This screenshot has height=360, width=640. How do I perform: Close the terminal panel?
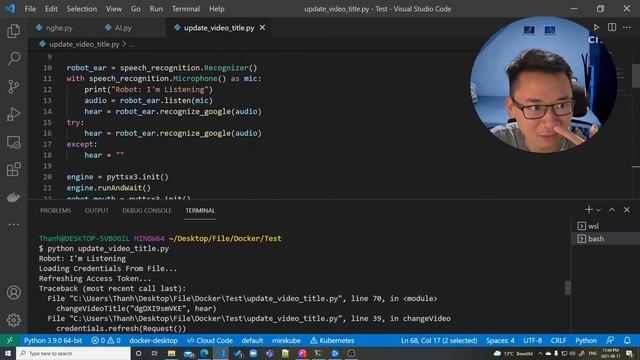tap(627, 209)
